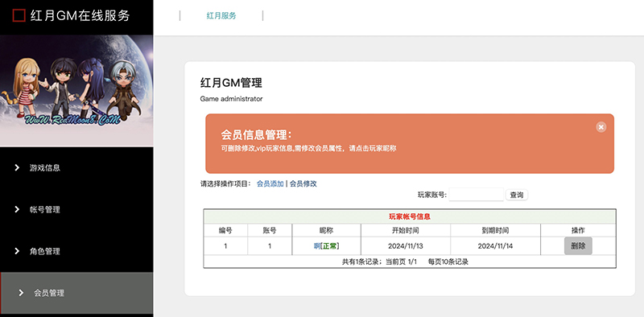The image size is (644, 317).
Task: Click the 会员信息管理 banner title
Action: [x=258, y=135]
